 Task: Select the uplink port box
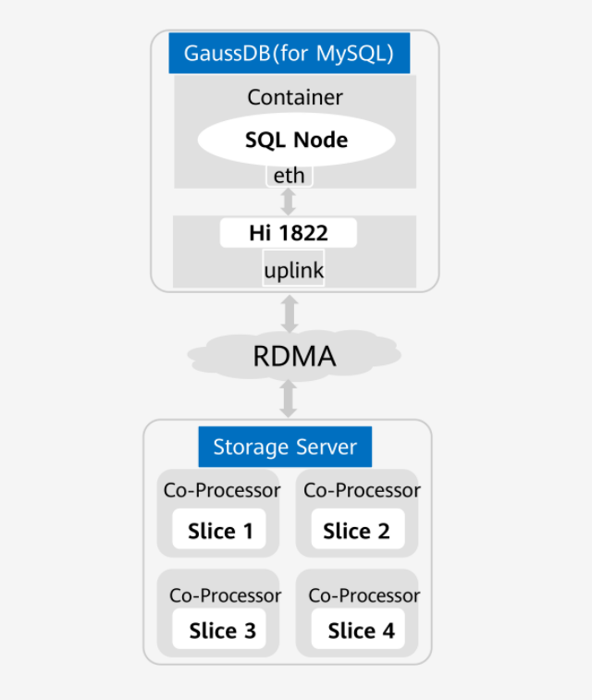pyautogui.click(x=293, y=269)
